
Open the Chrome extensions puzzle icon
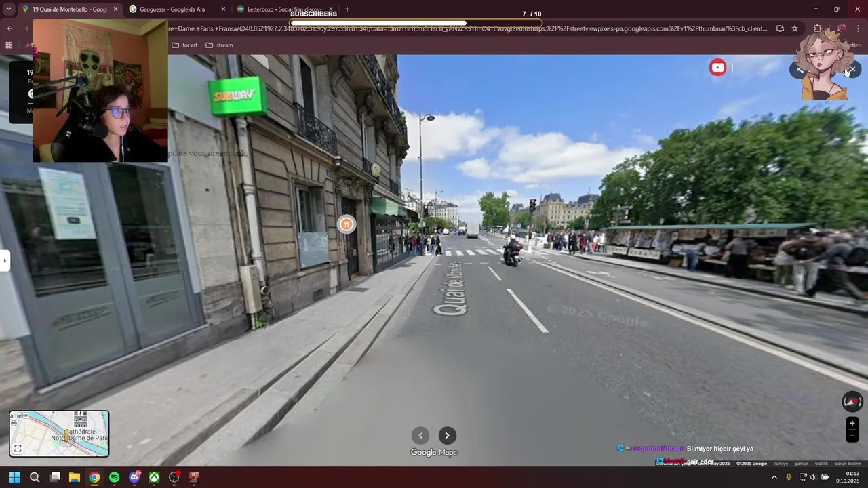(x=818, y=28)
